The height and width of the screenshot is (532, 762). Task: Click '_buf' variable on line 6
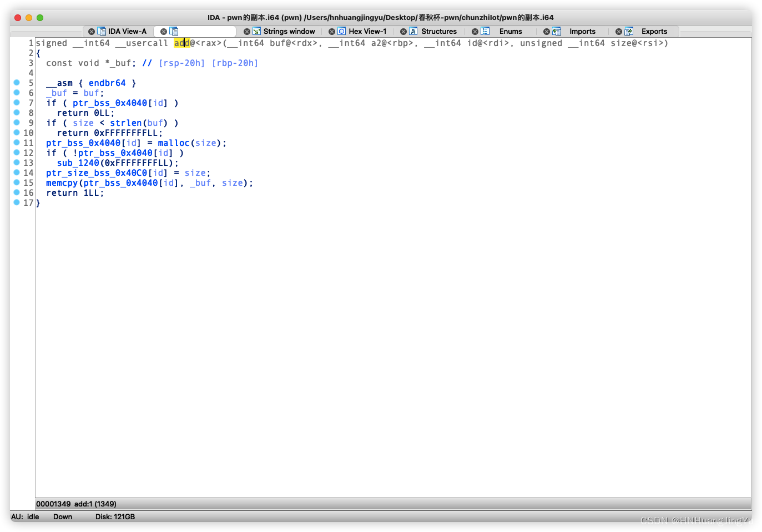point(57,93)
